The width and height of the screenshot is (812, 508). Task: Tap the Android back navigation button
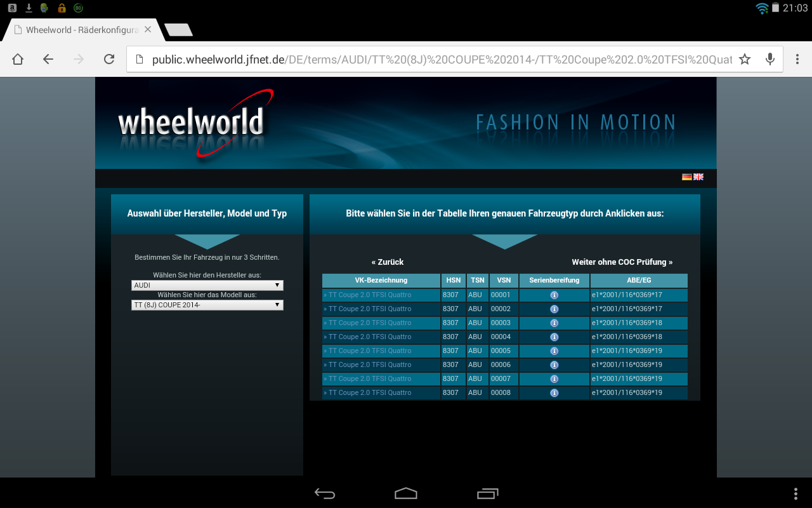pos(325,493)
